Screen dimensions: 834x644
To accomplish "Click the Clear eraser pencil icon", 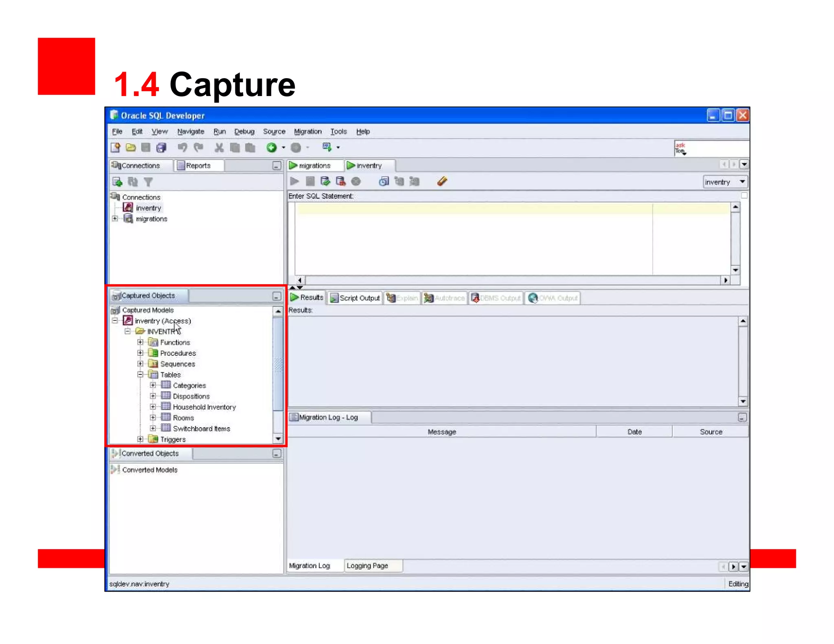I will [x=442, y=182].
